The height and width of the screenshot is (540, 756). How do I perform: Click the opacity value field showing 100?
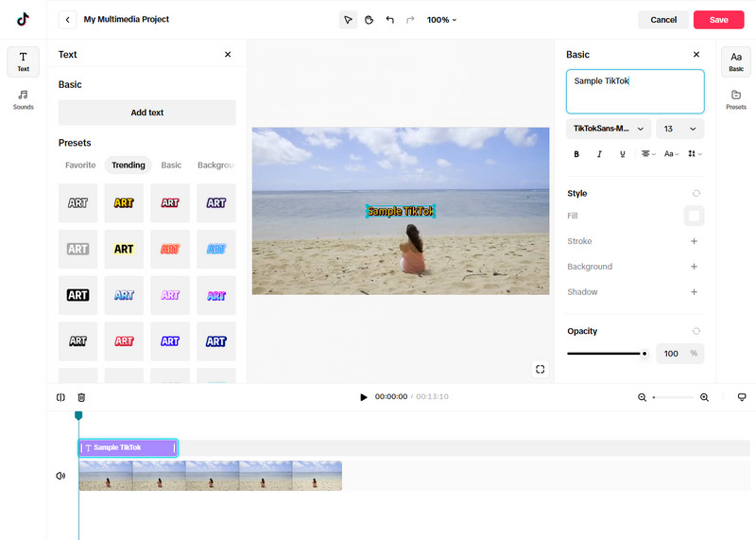679,354
